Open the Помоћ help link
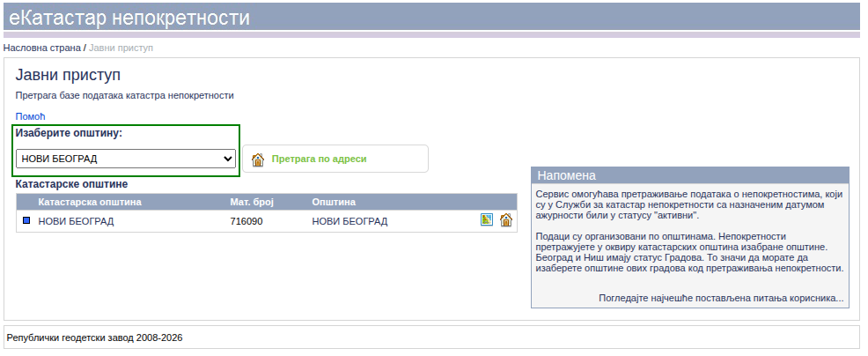The width and height of the screenshot is (868, 356). 30,116
